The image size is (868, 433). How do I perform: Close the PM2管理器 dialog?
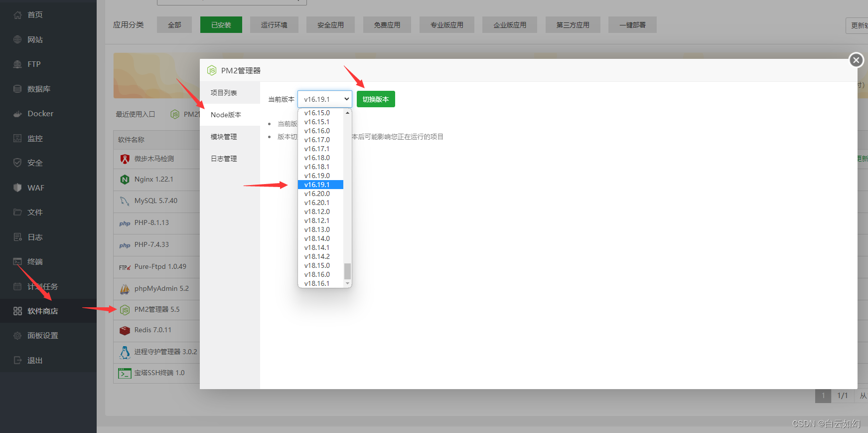(x=856, y=60)
